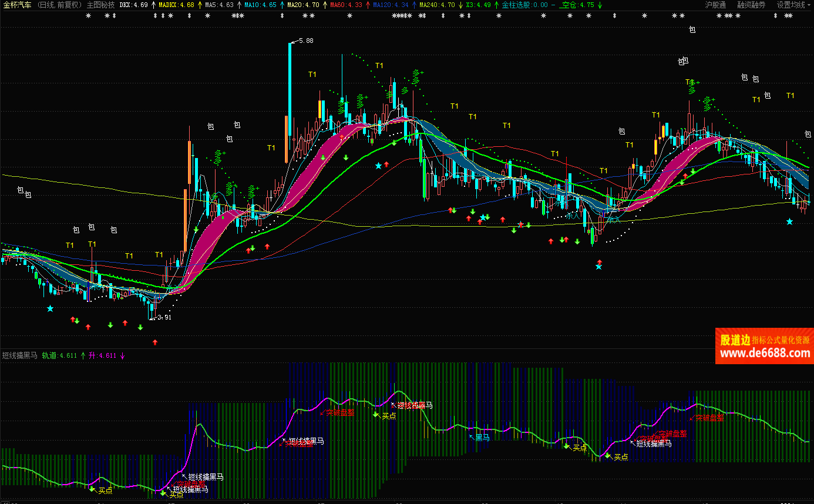
Task: Select the yellow MADKX:4.68 value
Action: click(176, 5)
